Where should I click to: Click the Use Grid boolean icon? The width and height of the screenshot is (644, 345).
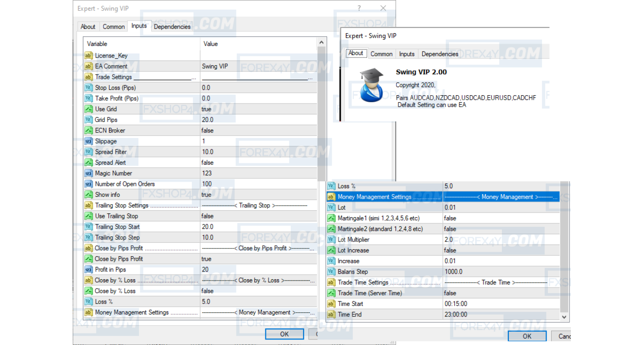pos(89,109)
